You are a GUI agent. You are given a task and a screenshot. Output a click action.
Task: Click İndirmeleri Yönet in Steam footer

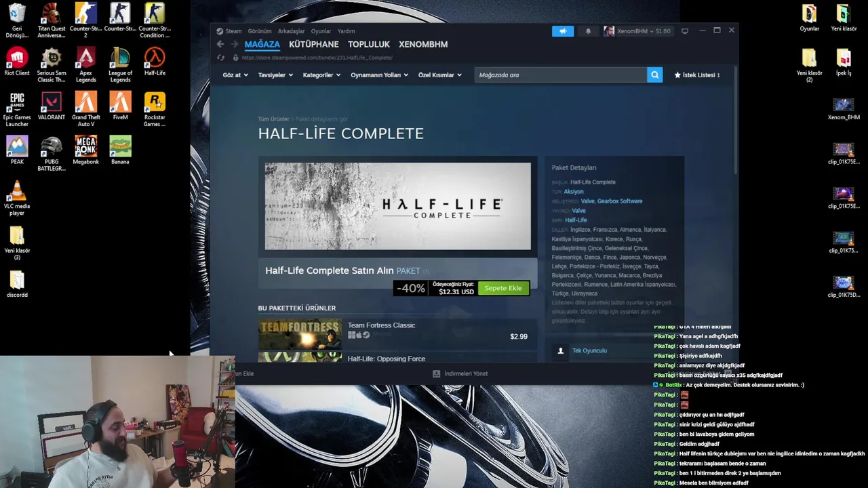coord(466,373)
